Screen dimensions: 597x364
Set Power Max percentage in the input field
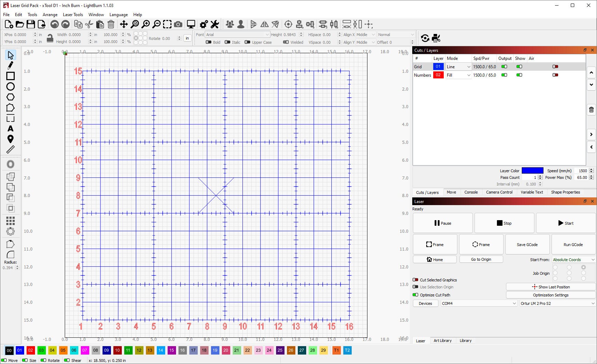click(582, 177)
